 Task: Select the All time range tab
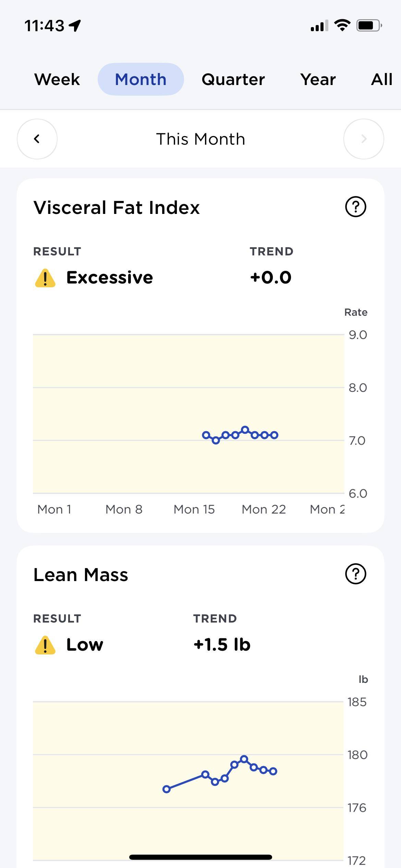click(x=381, y=79)
